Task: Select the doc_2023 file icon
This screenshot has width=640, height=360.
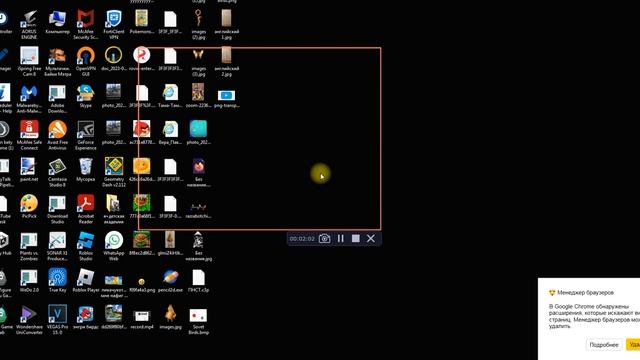Action: click(113, 59)
